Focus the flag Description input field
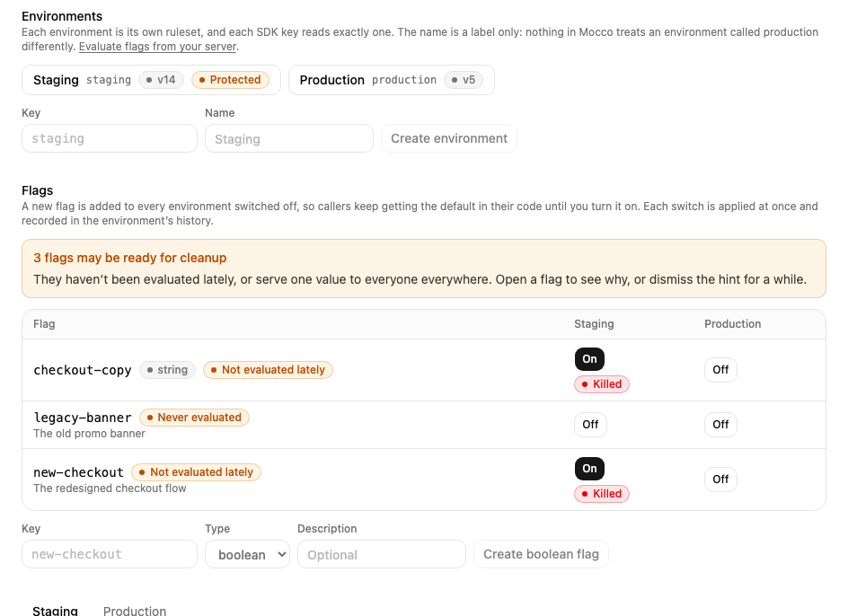 (x=381, y=554)
